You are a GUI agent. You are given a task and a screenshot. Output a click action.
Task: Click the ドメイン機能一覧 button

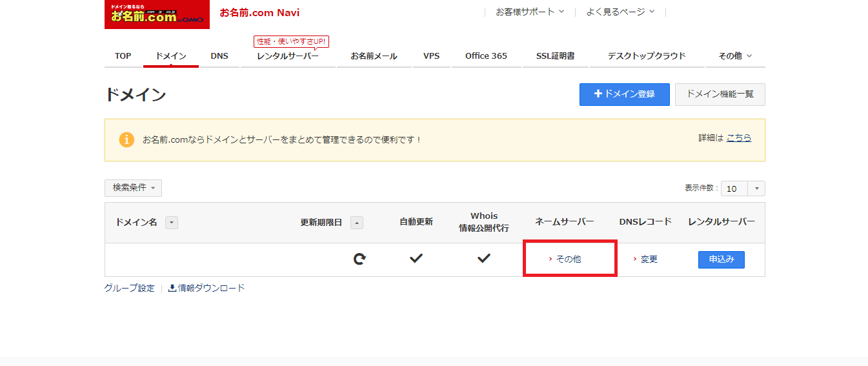[x=720, y=94]
